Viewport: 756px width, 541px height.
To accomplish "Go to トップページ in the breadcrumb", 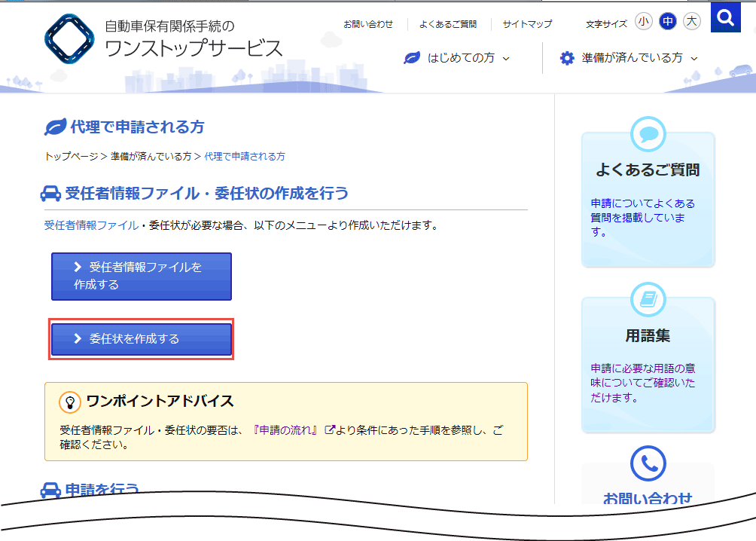I will (x=72, y=157).
